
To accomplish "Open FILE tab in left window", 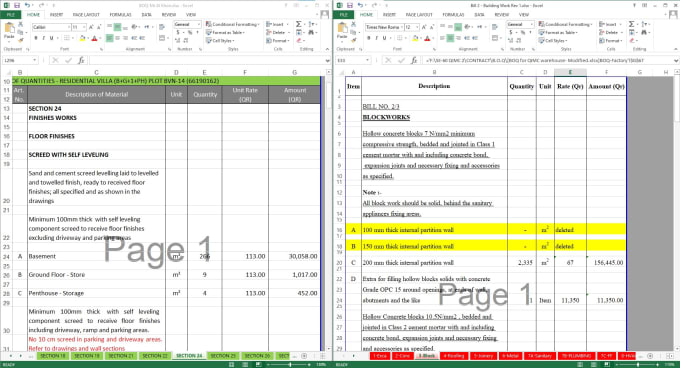I will 10,15.
